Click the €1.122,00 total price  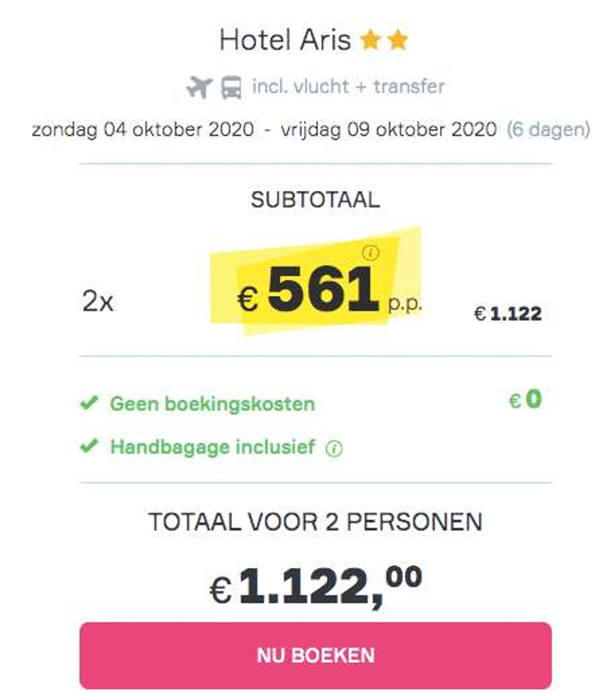(316, 586)
